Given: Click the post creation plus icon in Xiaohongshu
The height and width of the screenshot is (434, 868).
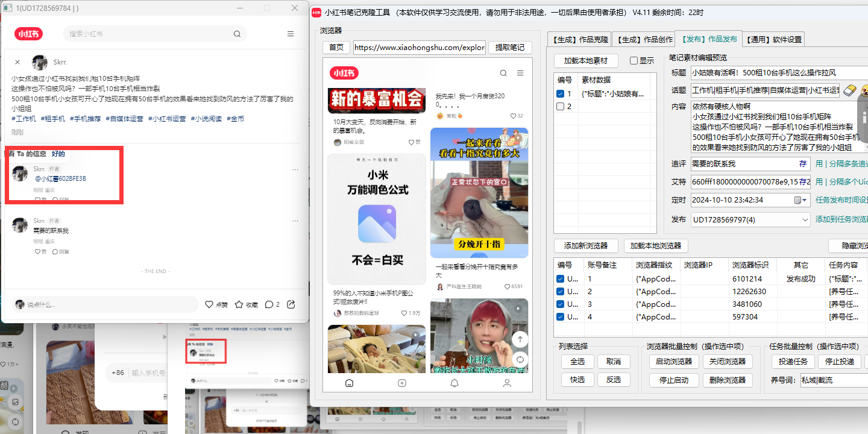Looking at the screenshot, I should click(x=401, y=382).
